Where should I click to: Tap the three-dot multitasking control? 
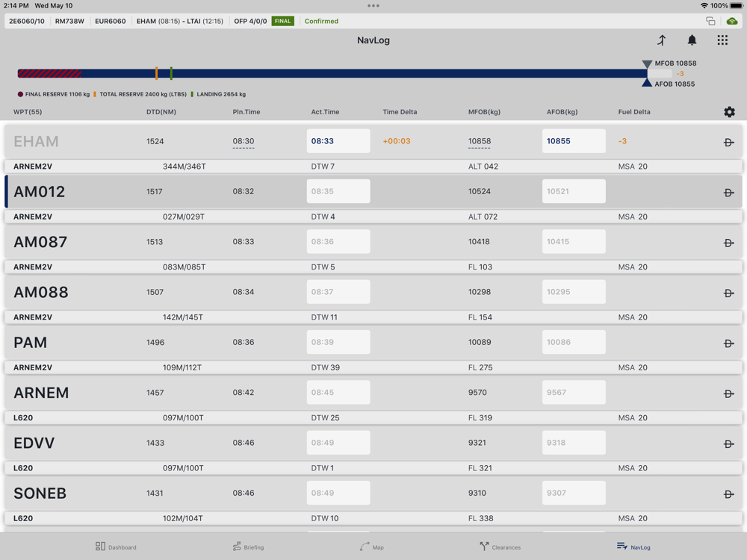tap(373, 6)
